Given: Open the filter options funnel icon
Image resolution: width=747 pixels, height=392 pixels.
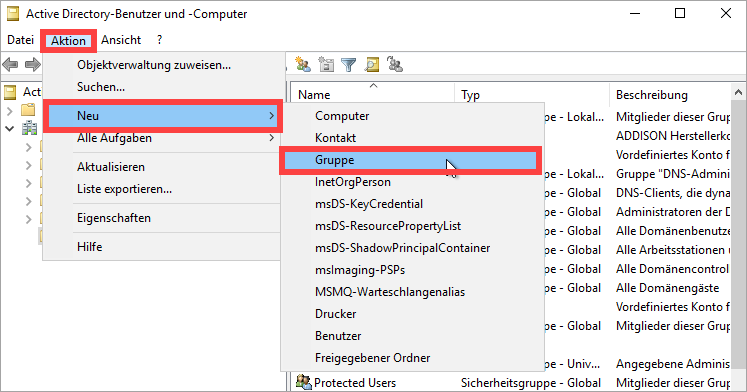Looking at the screenshot, I should click(349, 64).
